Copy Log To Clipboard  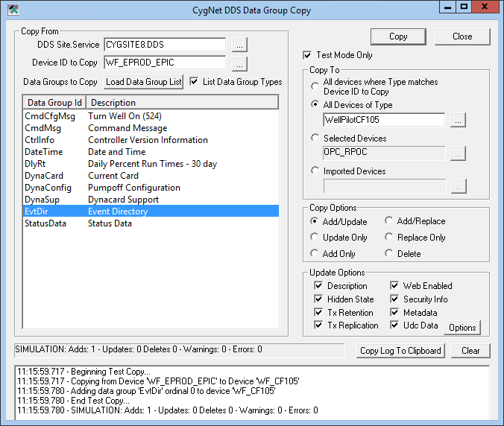(x=400, y=351)
